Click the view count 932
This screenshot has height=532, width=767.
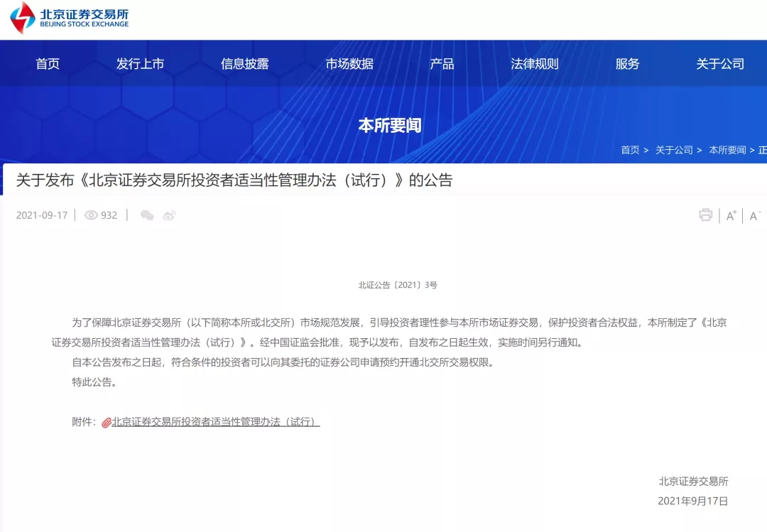point(109,215)
